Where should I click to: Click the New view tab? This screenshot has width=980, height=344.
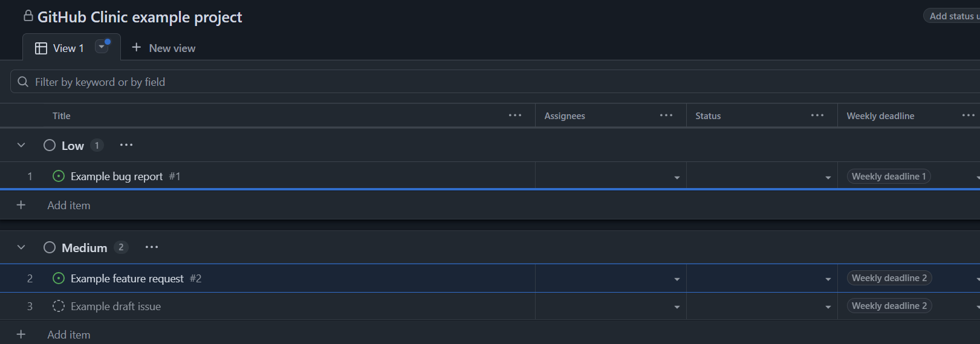(x=164, y=48)
